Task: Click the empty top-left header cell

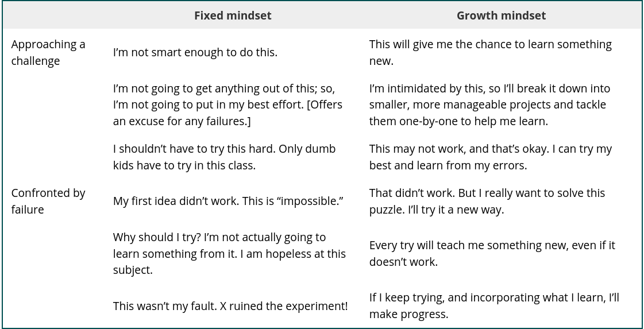Action: (55, 16)
